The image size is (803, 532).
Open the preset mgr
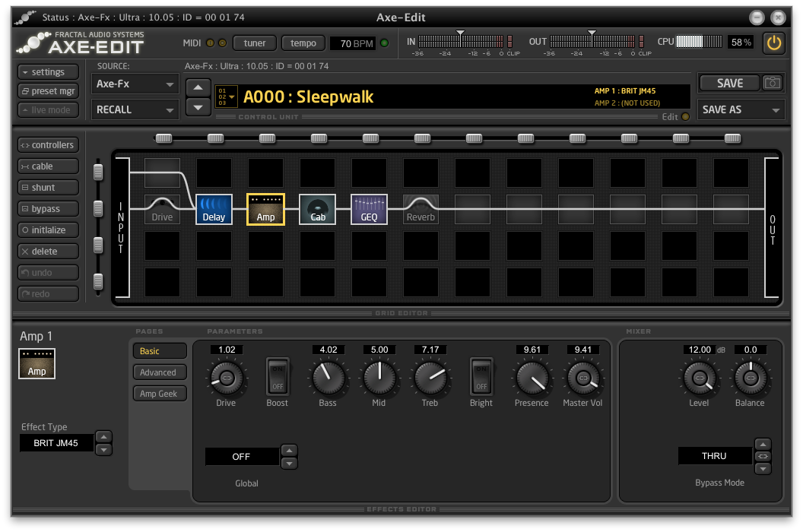(x=48, y=91)
